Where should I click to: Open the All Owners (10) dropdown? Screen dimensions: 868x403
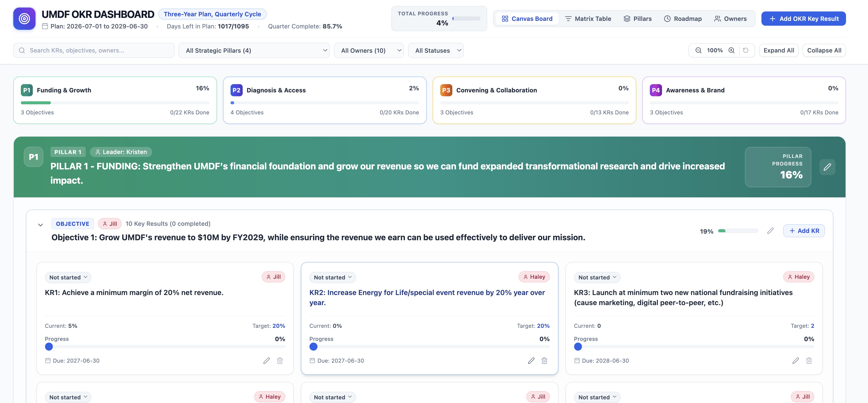(x=369, y=50)
